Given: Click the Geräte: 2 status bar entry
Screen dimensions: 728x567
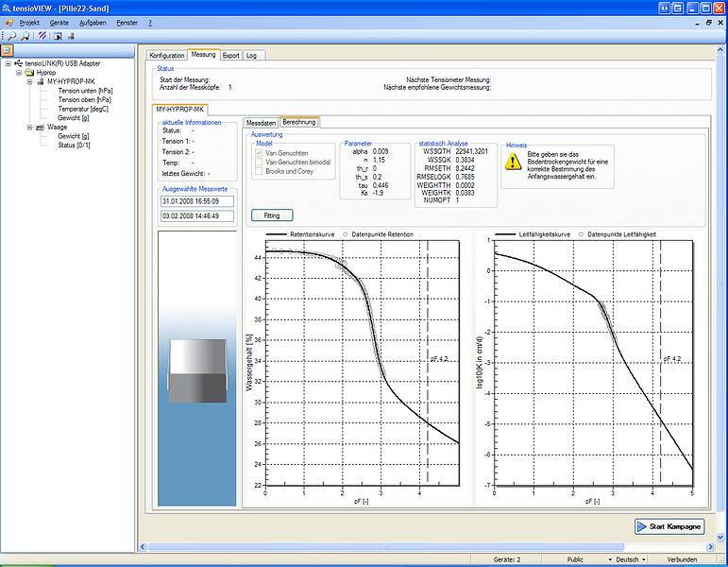Looking at the screenshot, I should [507, 559].
